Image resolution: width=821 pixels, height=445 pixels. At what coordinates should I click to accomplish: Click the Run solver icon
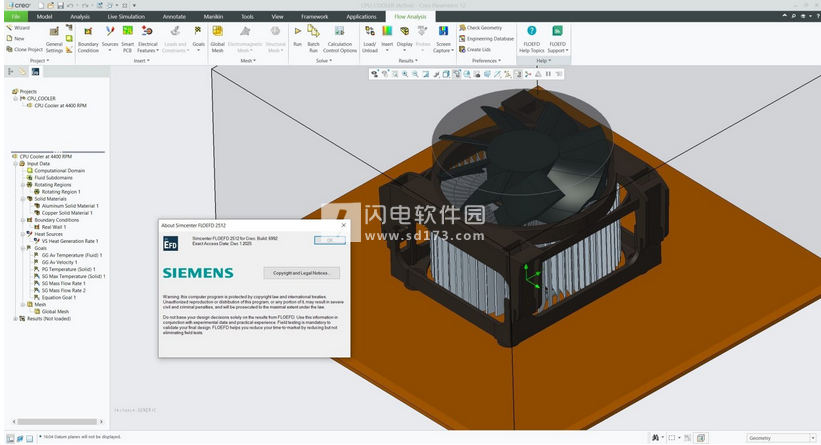coord(294,32)
